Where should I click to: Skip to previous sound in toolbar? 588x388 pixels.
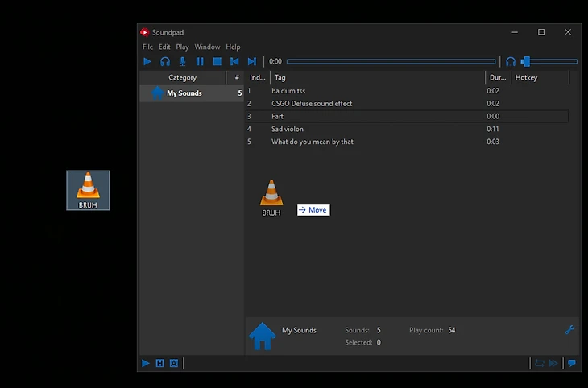(x=234, y=61)
